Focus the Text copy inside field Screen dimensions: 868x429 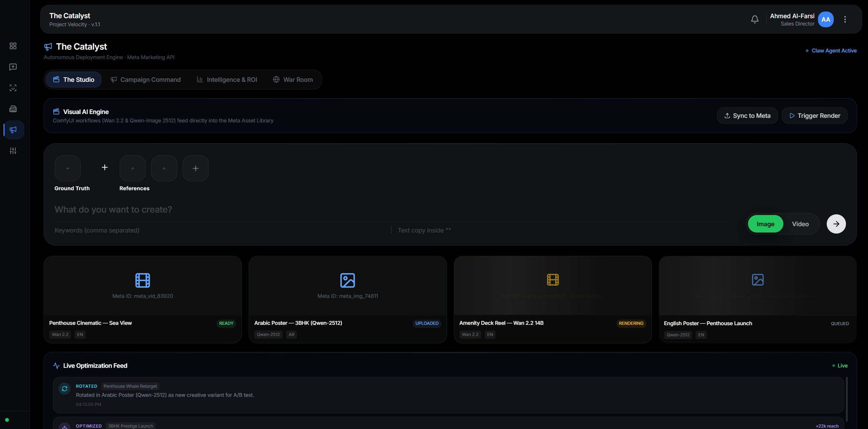point(563,230)
